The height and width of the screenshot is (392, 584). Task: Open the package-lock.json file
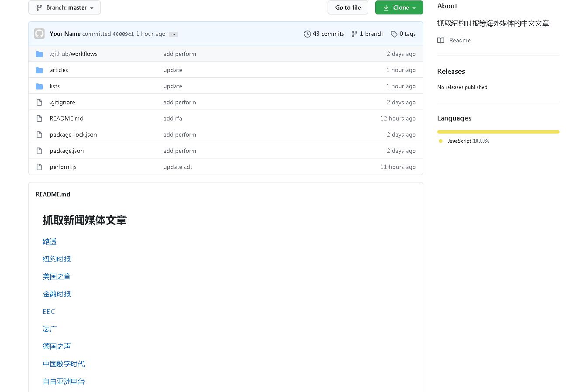coord(73,134)
